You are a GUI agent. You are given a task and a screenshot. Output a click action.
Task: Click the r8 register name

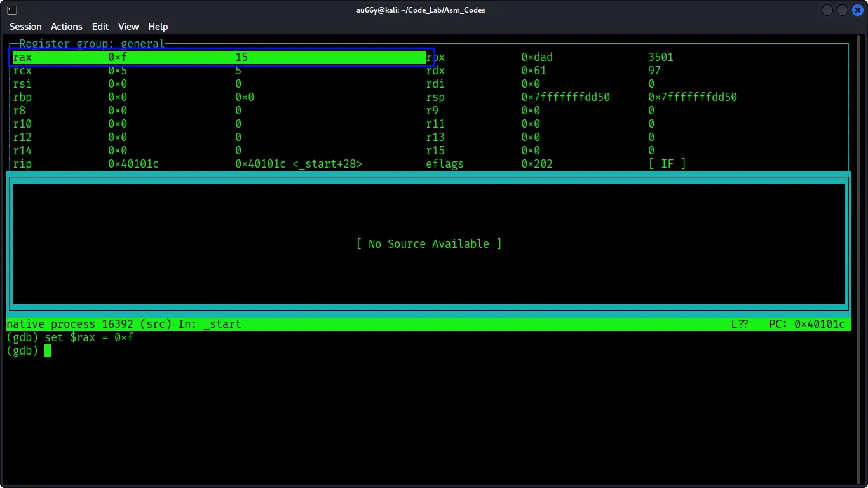pos(19,111)
